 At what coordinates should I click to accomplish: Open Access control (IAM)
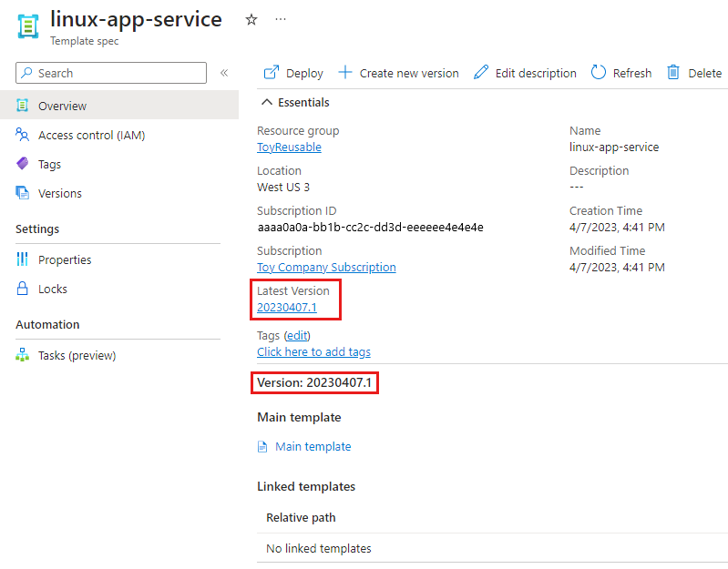91,135
